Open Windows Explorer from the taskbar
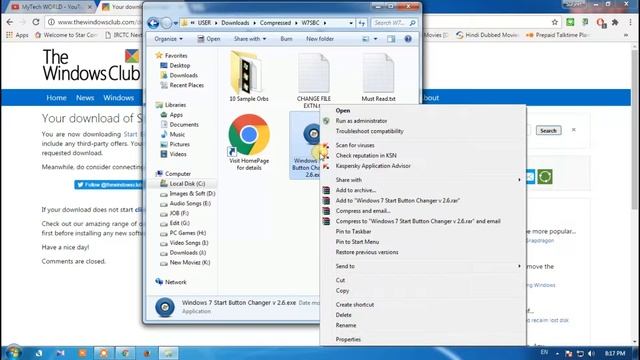Viewport: 640px width, 360px height. pos(168,353)
